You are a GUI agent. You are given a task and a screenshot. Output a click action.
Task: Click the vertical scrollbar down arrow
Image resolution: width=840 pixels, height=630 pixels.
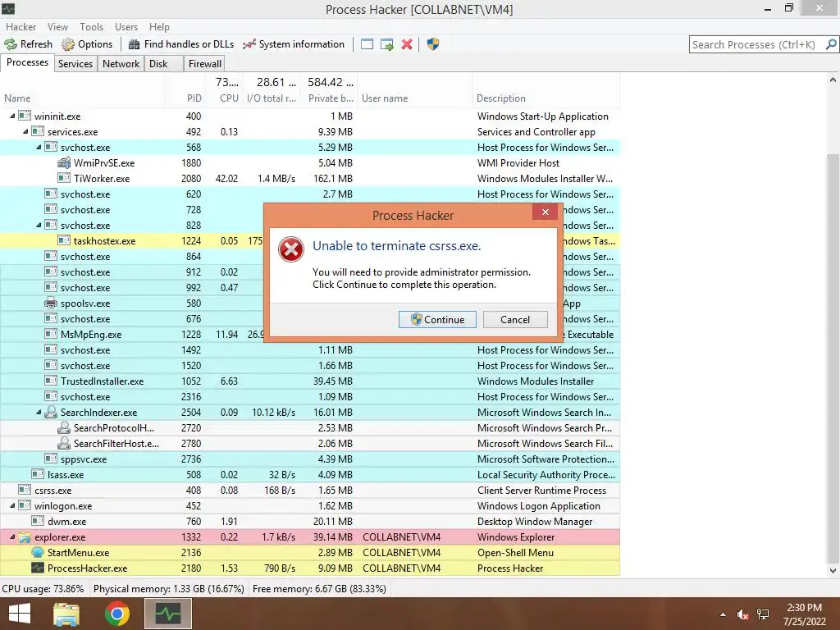point(833,571)
